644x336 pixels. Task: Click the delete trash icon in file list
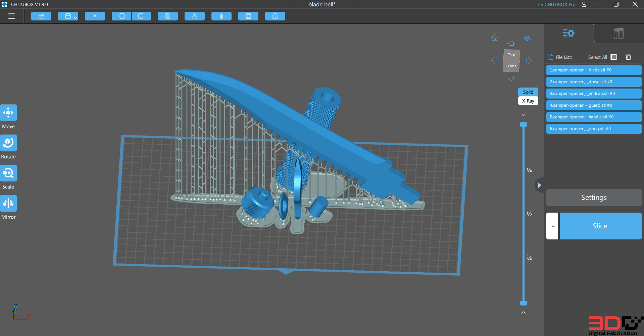629,57
